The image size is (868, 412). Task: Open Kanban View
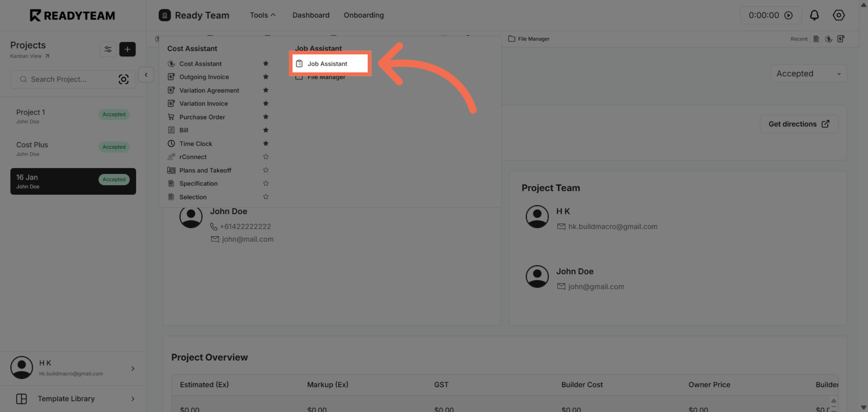(x=26, y=56)
